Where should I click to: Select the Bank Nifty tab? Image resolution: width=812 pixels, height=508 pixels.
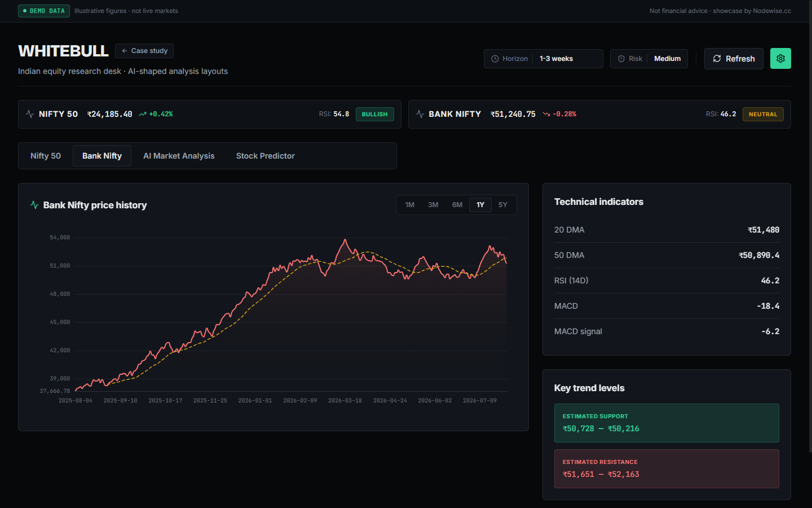[x=102, y=156]
